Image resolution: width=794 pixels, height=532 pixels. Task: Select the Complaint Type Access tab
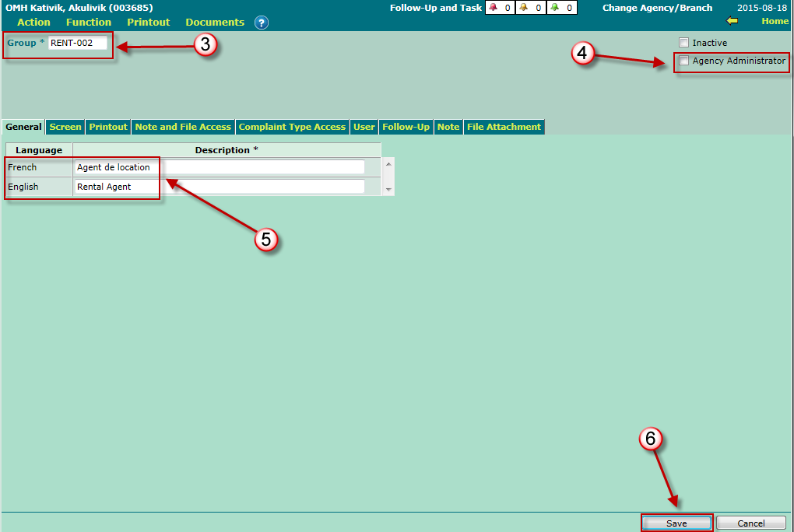tap(292, 127)
